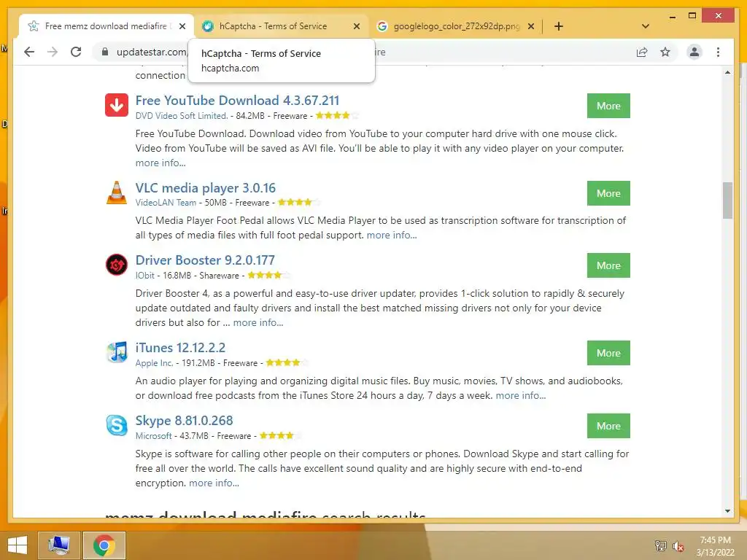Open iTunes 12.12.2.2 title link
This screenshot has height=560, width=747.
(x=180, y=348)
